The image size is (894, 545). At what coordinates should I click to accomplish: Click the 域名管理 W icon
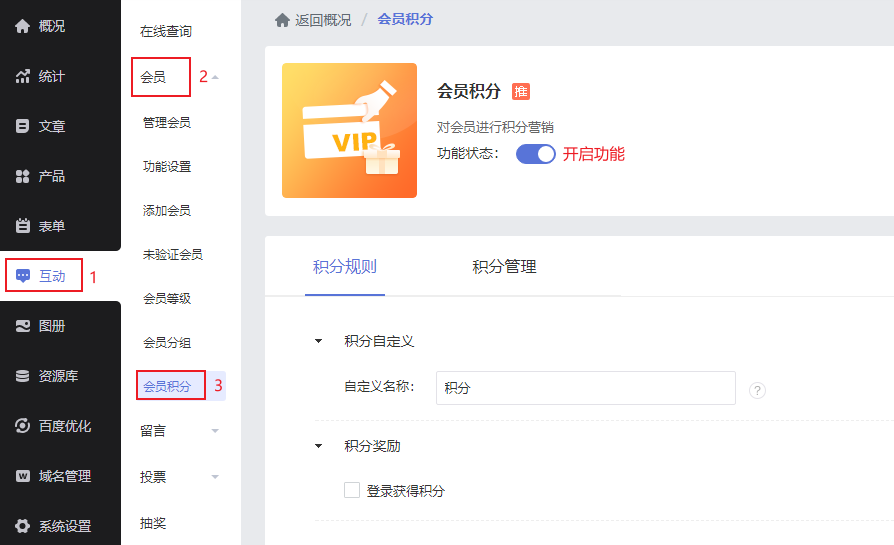tap(22, 476)
